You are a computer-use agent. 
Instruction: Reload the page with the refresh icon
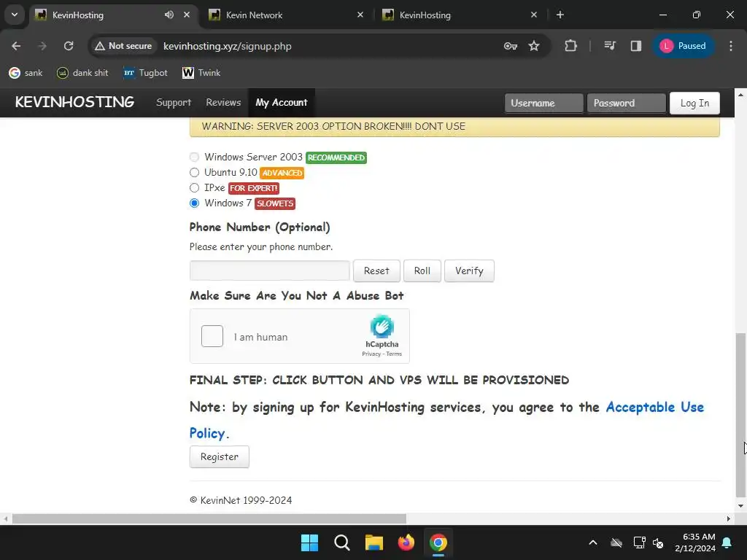[69, 46]
